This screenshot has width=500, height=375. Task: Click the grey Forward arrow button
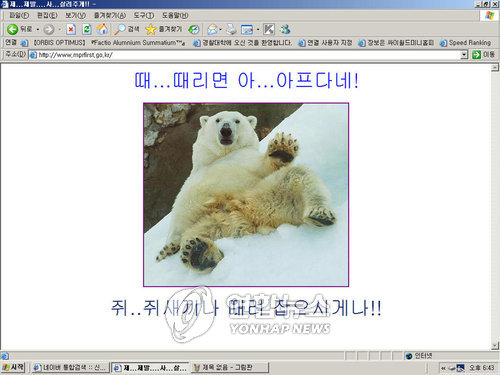[x=49, y=30]
